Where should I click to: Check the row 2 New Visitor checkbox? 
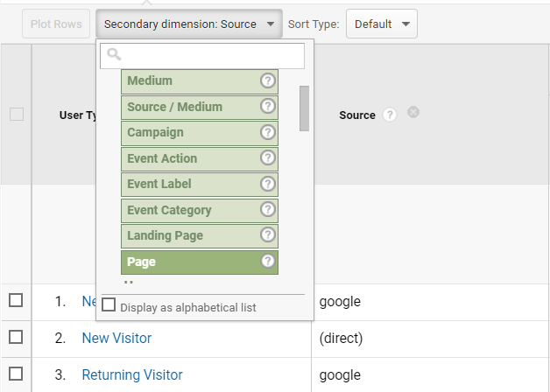click(16, 337)
